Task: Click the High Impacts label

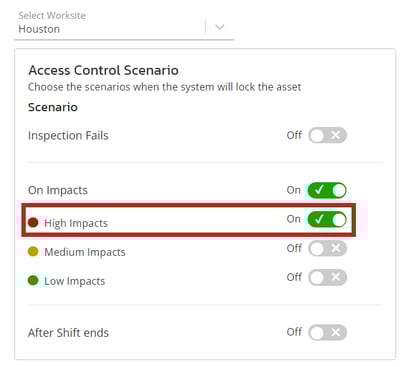Action: pos(76,223)
